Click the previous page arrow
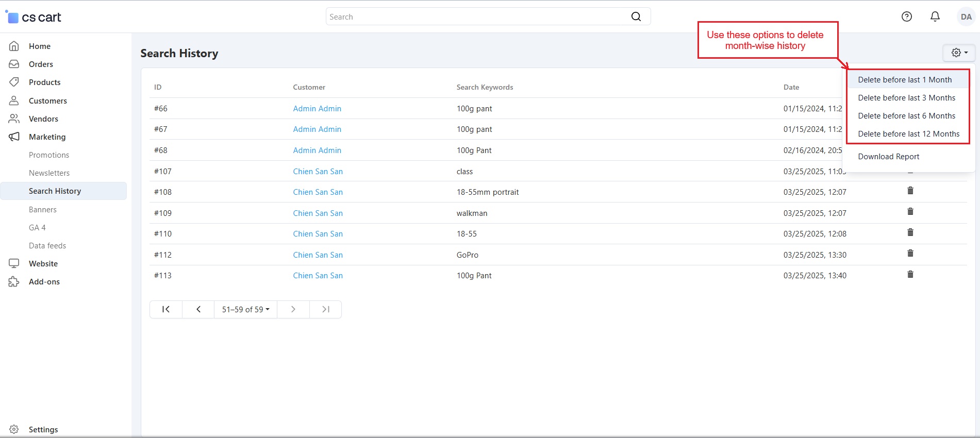 point(198,309)
